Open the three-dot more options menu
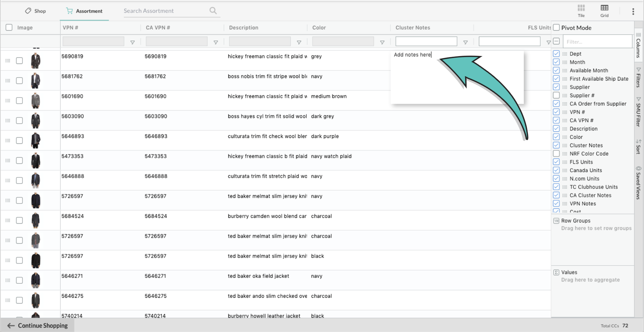The width and height of the screenshot is (644, 332). tap(633, 11)
